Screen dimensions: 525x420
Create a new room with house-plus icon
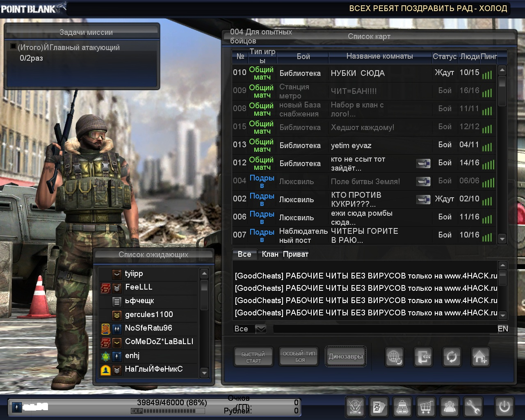pyautogui.click(x=480, y=357)
